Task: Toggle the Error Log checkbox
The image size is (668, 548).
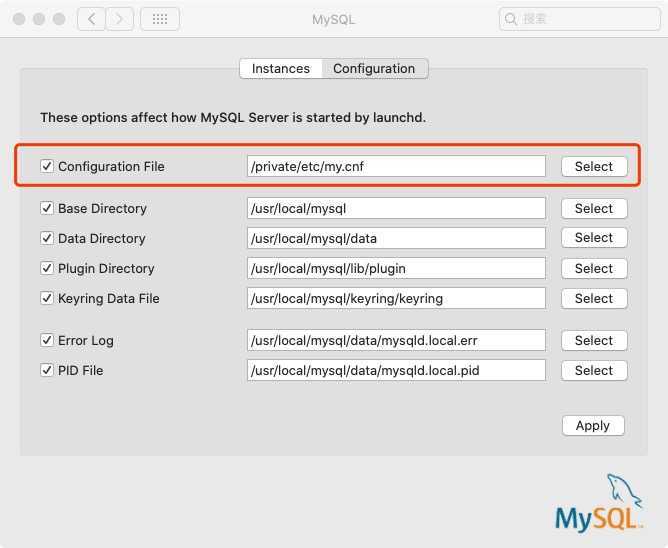Action: tap(47, 340)
